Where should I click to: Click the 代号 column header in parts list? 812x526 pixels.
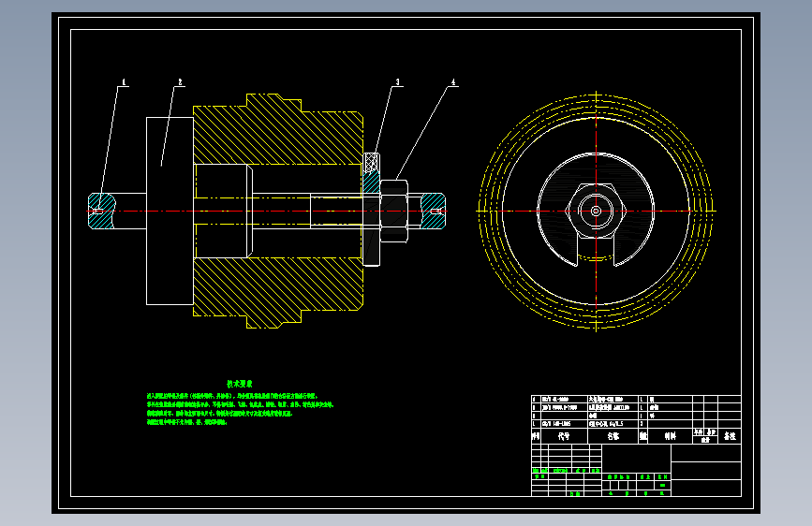(564, 436)
